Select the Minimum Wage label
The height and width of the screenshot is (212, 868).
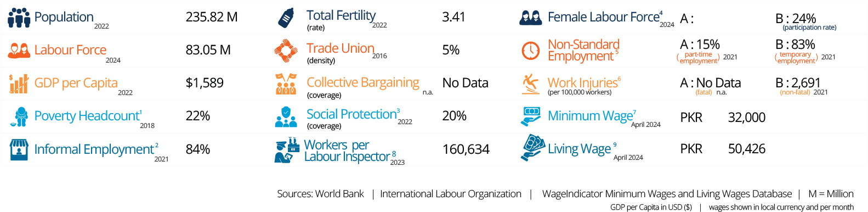point(590,116)
